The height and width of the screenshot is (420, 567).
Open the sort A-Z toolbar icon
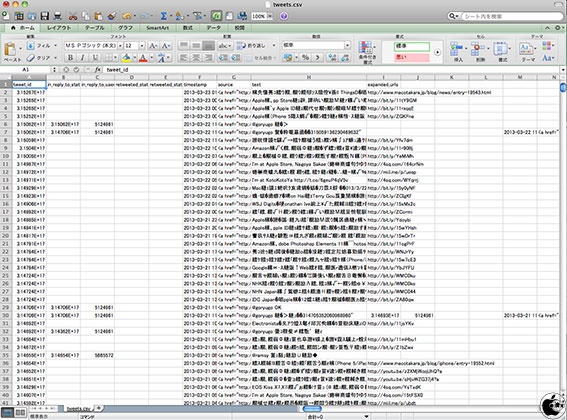pos(179,16)
